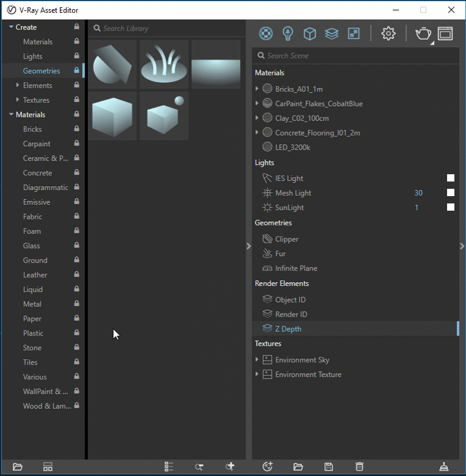Screen dimensions: 466x476
Task: Expand right panel with right-edge arrow
Action: [x=462, y=246]
